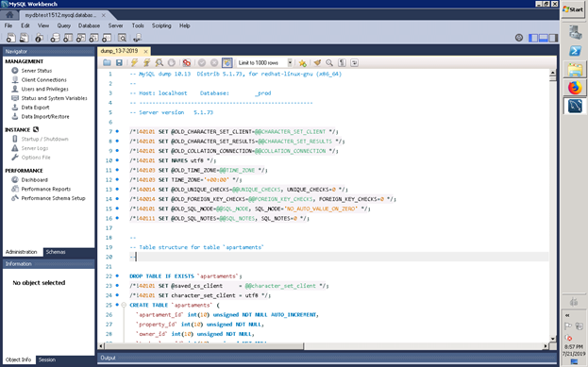Open the Server menu
The height and width of the screenshot is (367, 588).
115,25
